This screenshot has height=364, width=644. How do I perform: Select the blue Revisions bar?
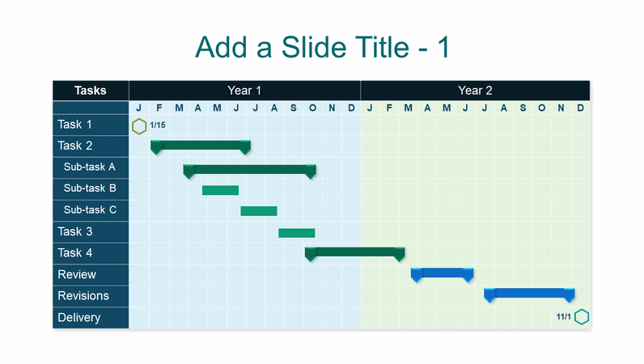pos(529,293)
